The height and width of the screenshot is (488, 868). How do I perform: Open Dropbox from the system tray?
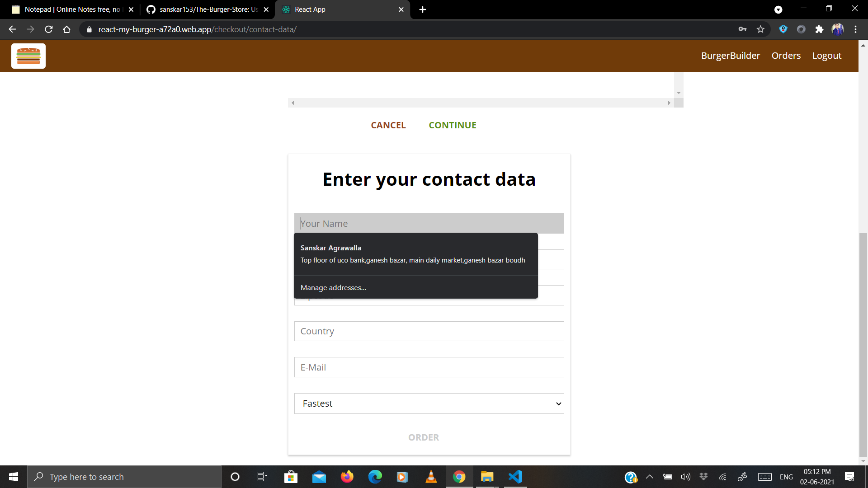point(703,476)
